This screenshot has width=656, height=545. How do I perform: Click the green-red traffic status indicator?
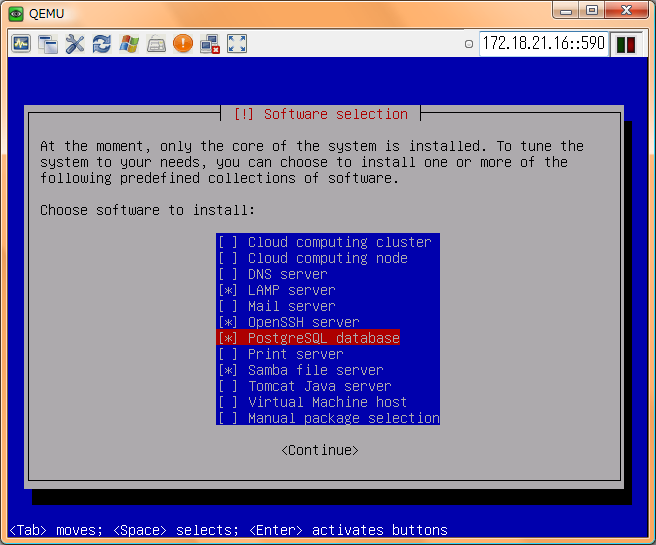point(626,44)
